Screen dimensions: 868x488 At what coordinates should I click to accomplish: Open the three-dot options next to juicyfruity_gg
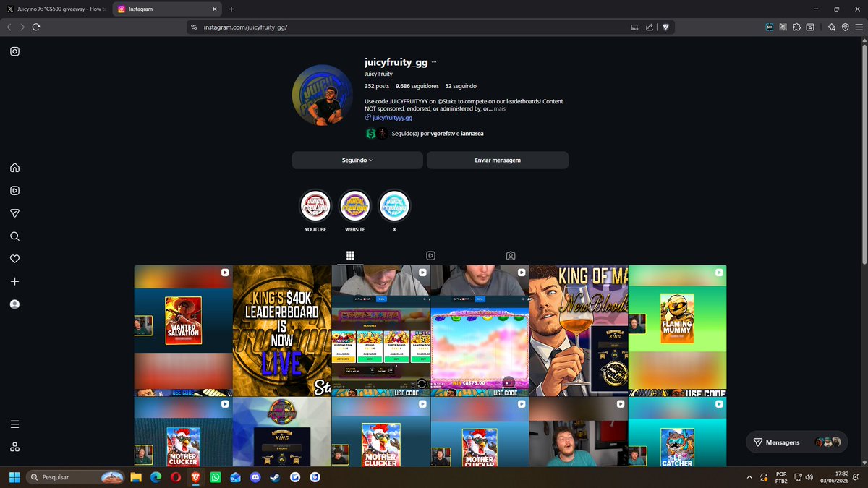tap(434, 63)
